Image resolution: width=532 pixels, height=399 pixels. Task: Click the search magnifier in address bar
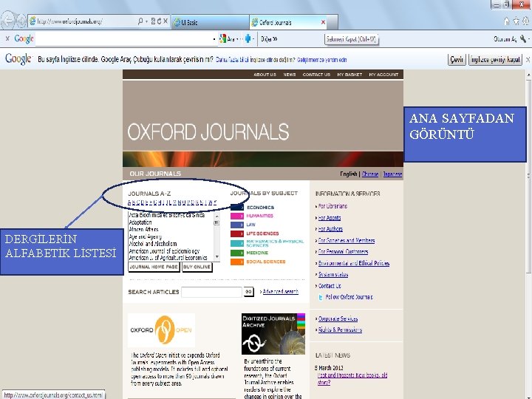pyautogui.click(x=140, y=21)
